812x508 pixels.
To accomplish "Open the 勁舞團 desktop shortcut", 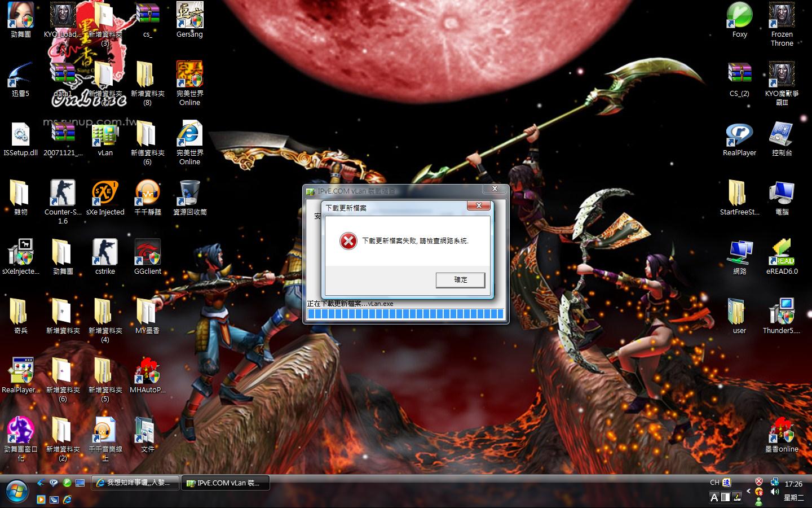I will coord(21,20).
